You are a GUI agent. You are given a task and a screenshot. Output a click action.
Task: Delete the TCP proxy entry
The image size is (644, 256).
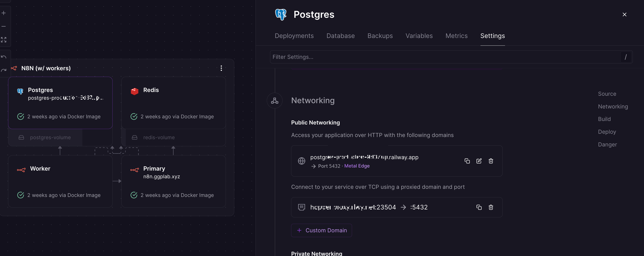tap(491, 207)
